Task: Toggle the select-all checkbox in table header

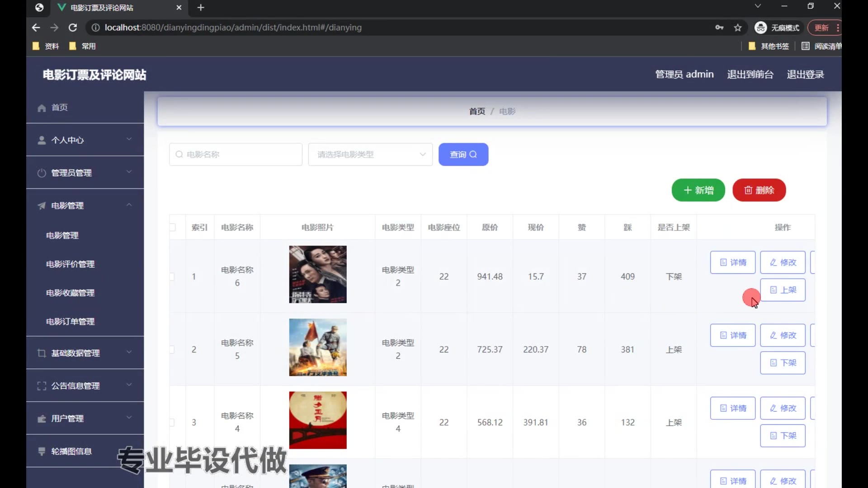Action: (x=173, y=227)
